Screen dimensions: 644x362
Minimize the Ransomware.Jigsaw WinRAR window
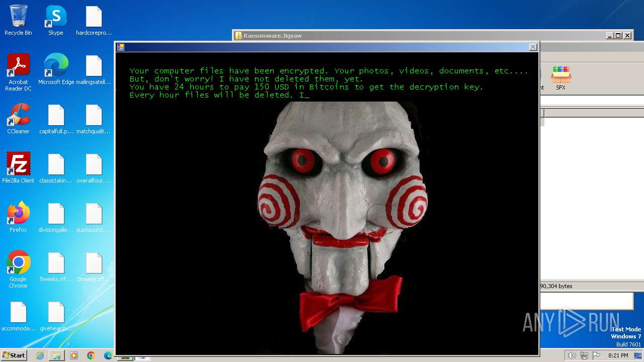[x=610, y=36]
